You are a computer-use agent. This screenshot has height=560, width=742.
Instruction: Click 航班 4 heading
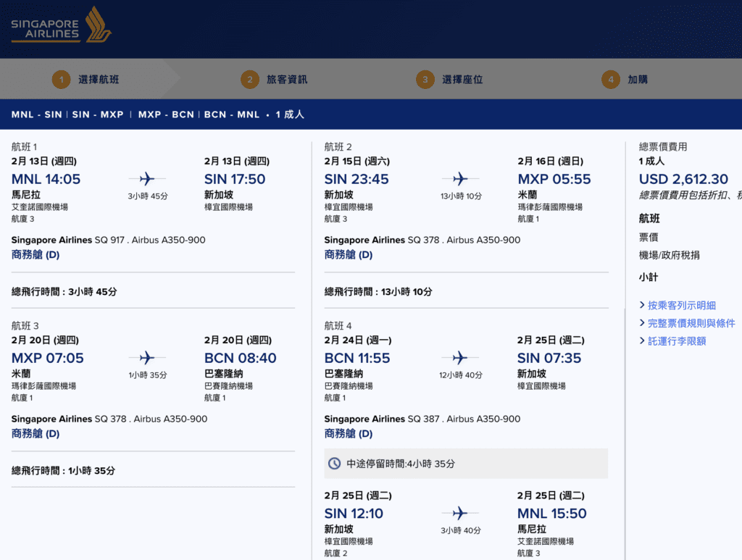338,325
